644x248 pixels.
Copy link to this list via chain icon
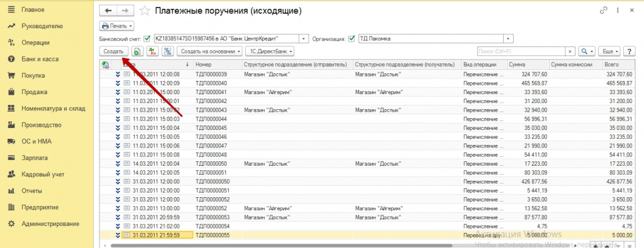coord(603,11)
